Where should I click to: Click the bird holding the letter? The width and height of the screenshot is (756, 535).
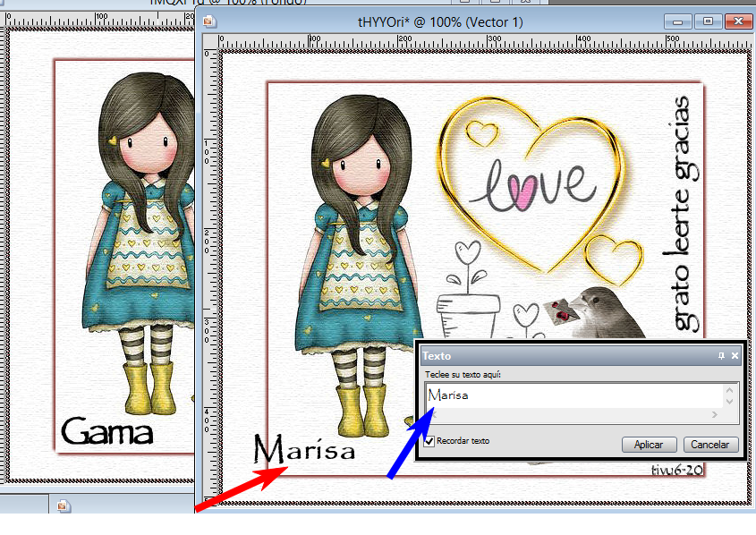[610, 313]
